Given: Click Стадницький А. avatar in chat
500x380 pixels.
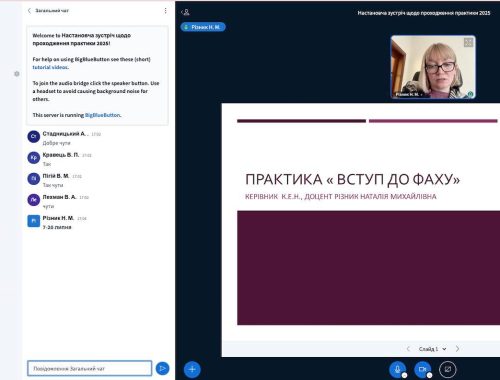Looking at the screenshot, I should point(34,136).
